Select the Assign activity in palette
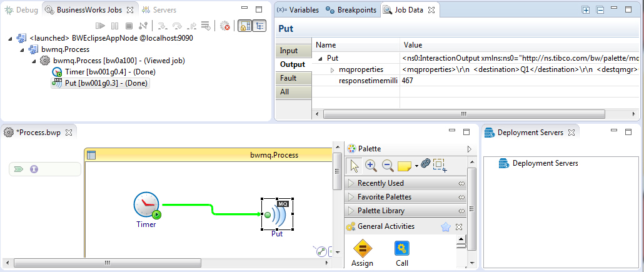Screen dimensions: 644x272 [x=362, y=253]
